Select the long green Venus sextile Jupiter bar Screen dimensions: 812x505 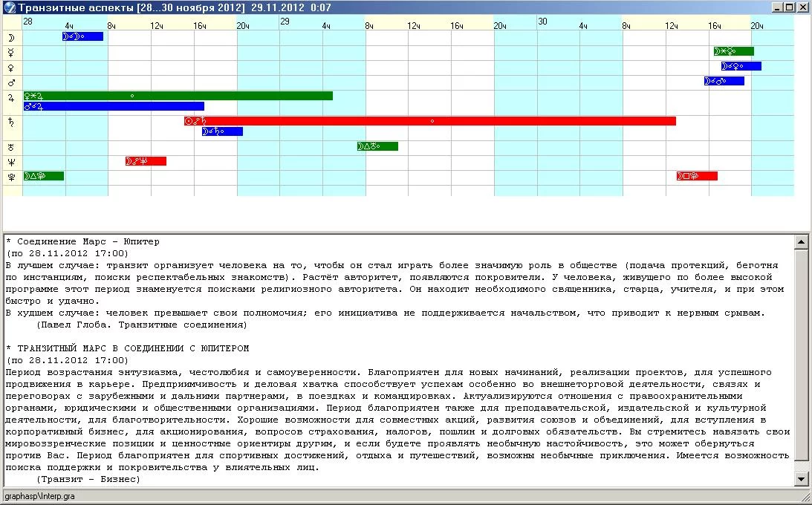point(178,96)
